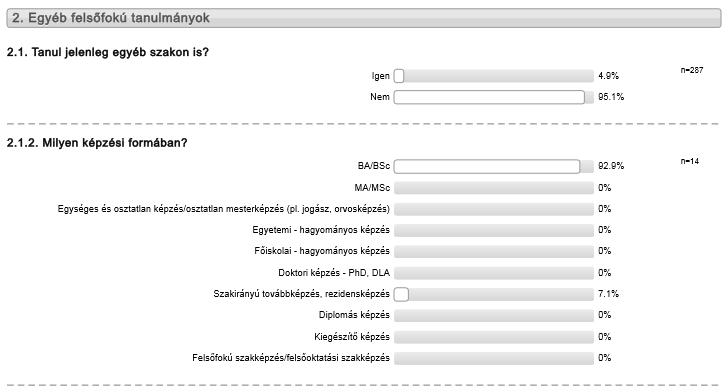728x392 pixels.
Task: Click the '2. Egyéb felsőfokú tanulmányok' section header
Action: click(x=364, y=18)
